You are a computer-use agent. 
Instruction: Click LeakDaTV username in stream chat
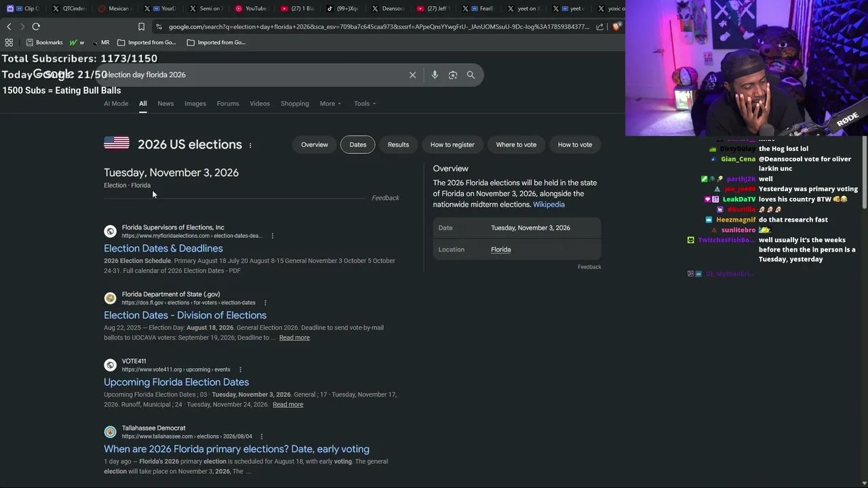(739, 199)
